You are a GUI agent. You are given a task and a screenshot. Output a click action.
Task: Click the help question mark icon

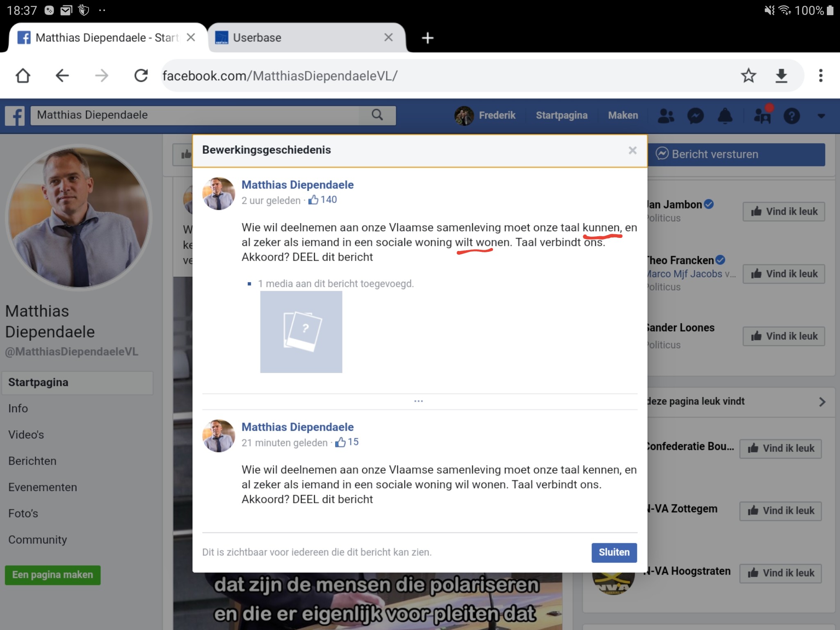coord(792,116)
